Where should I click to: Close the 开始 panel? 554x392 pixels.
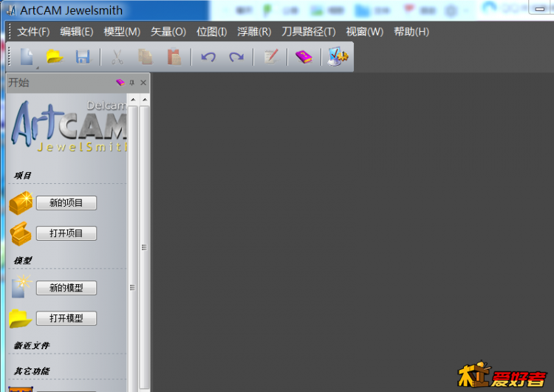click(x=143, y=83)
